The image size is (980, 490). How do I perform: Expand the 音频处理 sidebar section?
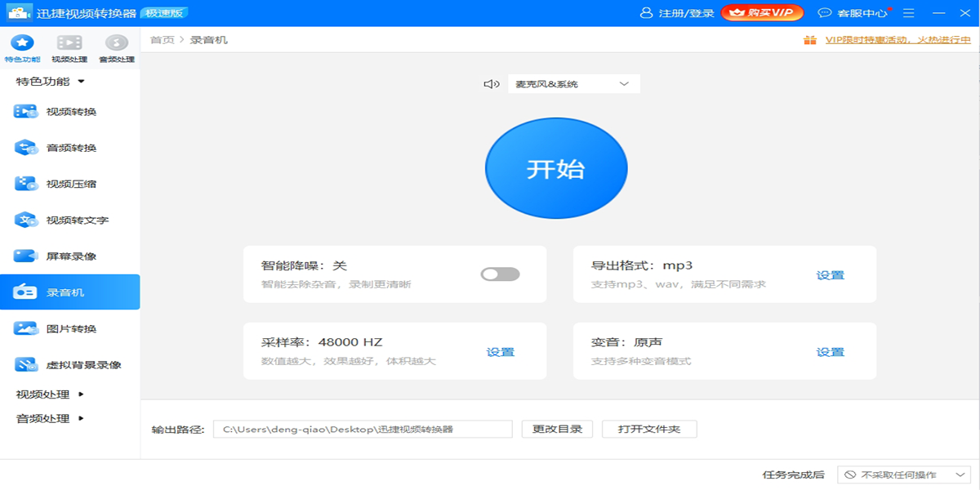[x=51, y=419]
